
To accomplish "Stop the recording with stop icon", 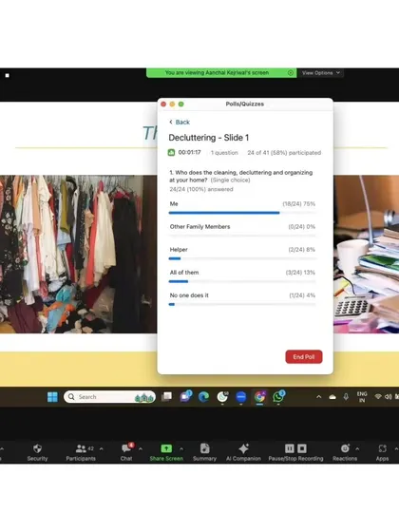I will pyautogui.click(x=302, y=448).
